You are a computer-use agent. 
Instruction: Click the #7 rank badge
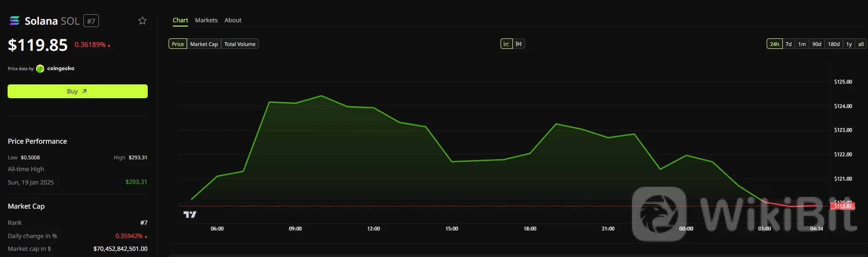[x=91, y=21]
